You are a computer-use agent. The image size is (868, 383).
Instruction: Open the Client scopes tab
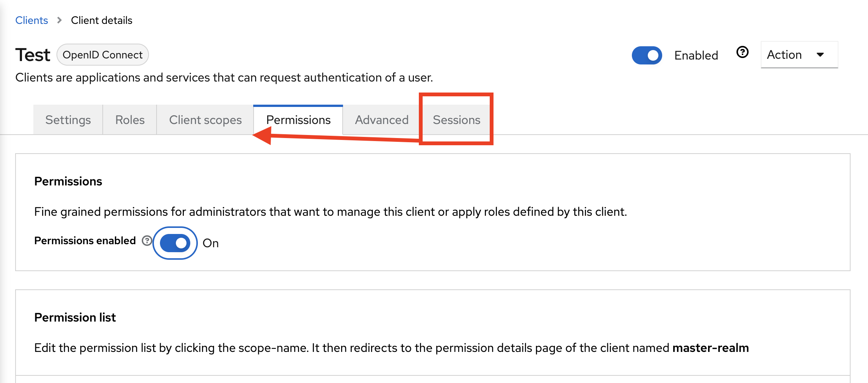coord(205,120)
